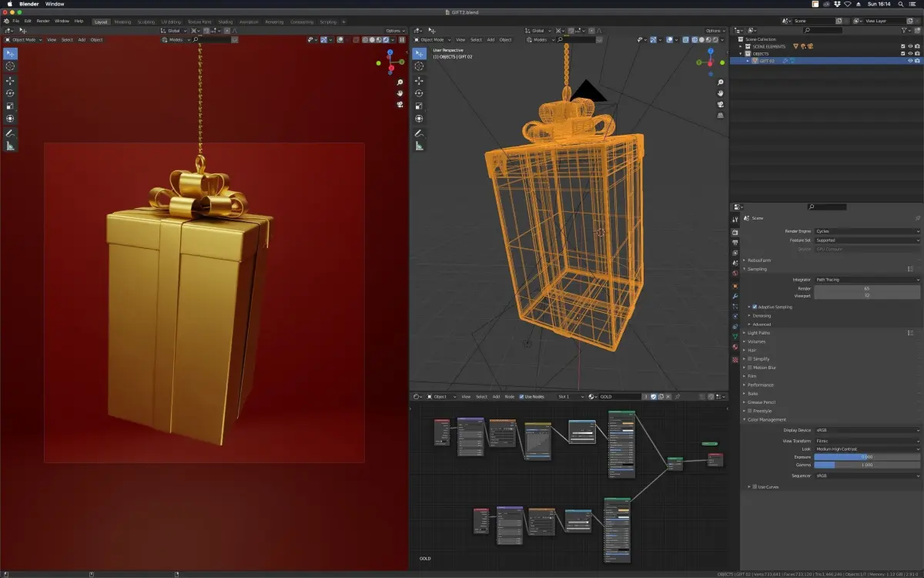Click the Gamma slider
The height and width of the screenshot is (578, 924).
(867, 465)
